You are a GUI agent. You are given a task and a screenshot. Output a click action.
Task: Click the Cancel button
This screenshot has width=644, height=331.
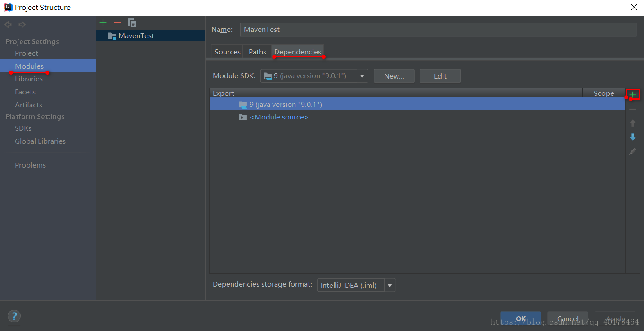click(568, 318)
